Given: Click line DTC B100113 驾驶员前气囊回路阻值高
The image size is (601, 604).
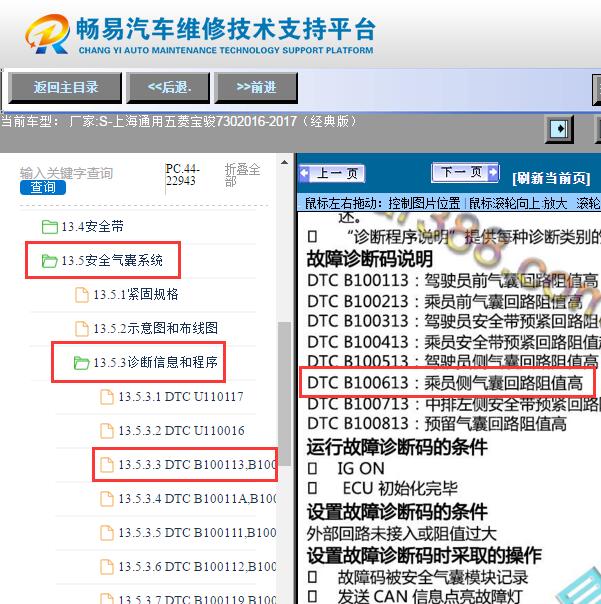Looking at the screenshot, I should pos(452,280).
